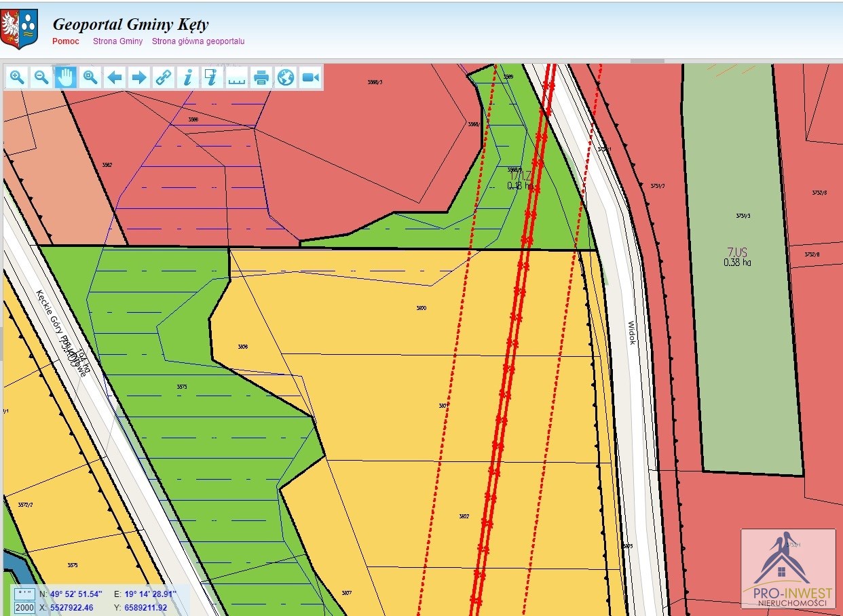Open the Pomoc help link
The image size is (843, 616).
(66, 41)
